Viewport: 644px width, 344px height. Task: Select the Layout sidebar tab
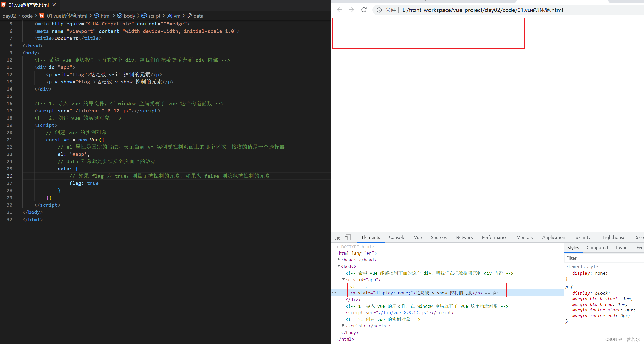tap(622, 248)
